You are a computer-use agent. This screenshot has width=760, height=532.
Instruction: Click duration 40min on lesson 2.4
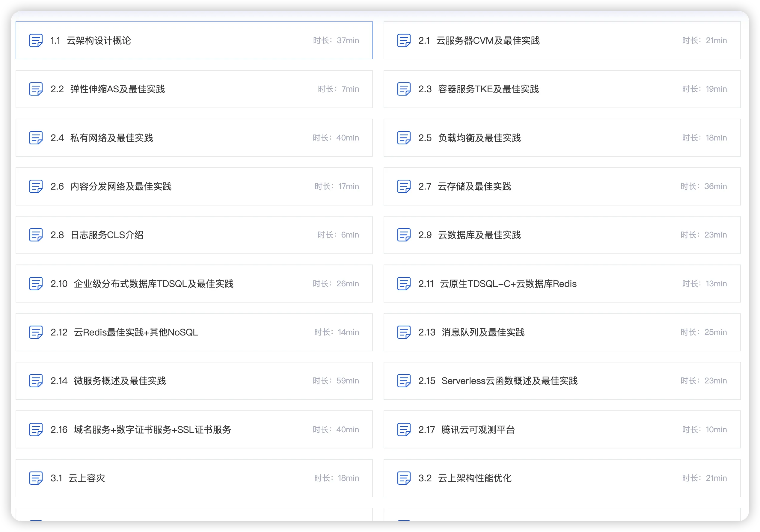(336, 137)
